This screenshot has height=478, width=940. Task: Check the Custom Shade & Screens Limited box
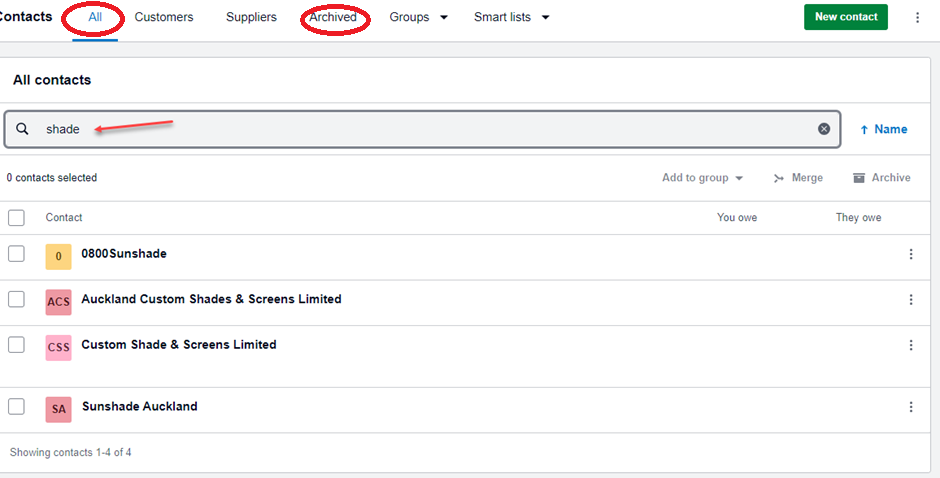16,344
